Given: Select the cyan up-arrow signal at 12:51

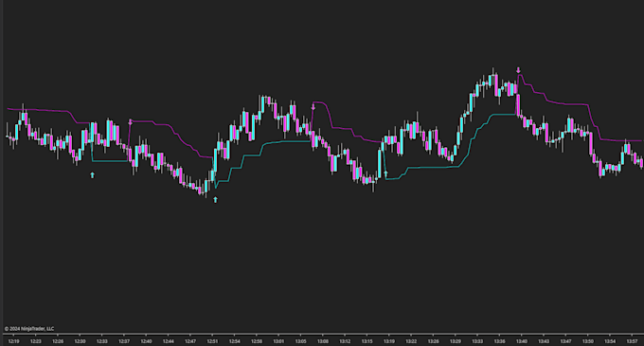Looking at the screenshot, I should (215, 200).
